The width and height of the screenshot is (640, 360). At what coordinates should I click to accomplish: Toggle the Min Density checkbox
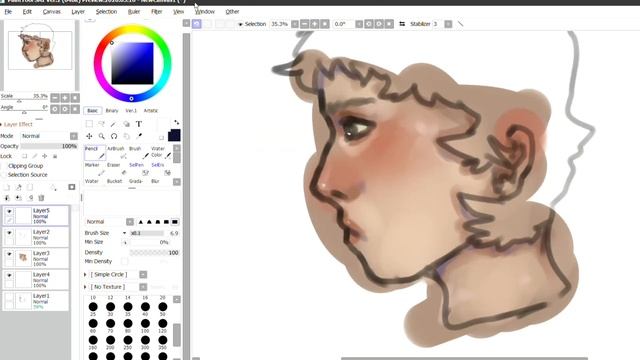pyautogui.click(x=124, y=261)
